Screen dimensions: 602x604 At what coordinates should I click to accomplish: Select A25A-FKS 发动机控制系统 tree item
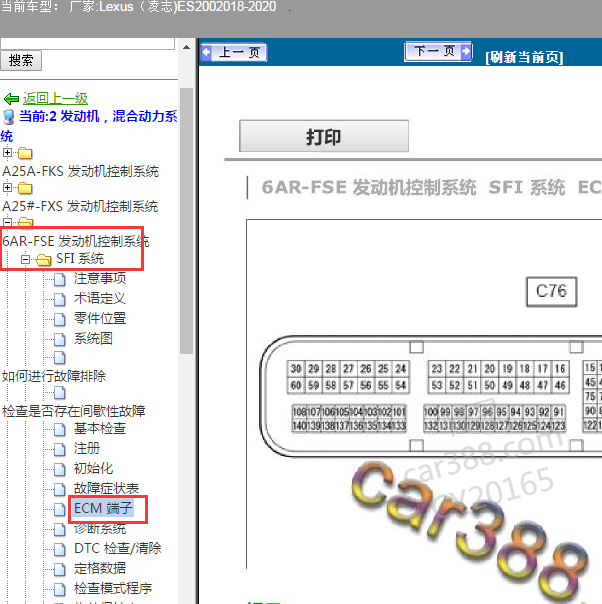(x=80, y=171)
